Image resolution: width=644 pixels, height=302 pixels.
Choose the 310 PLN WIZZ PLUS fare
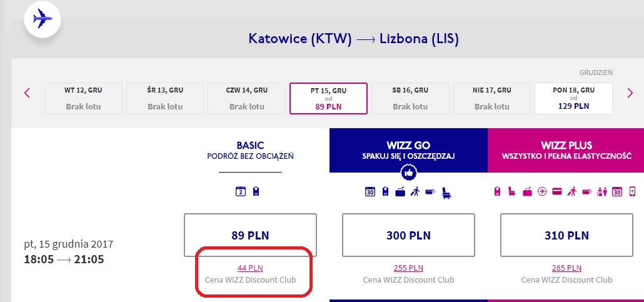(567, 235)
